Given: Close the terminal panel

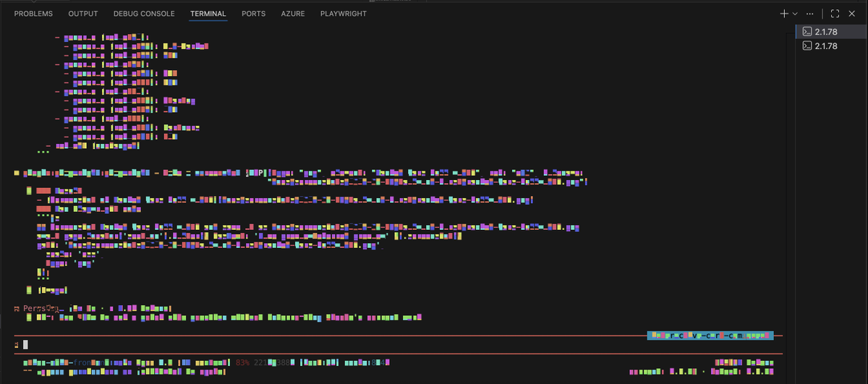Looking at the screenshot, I should pos(852,14).
